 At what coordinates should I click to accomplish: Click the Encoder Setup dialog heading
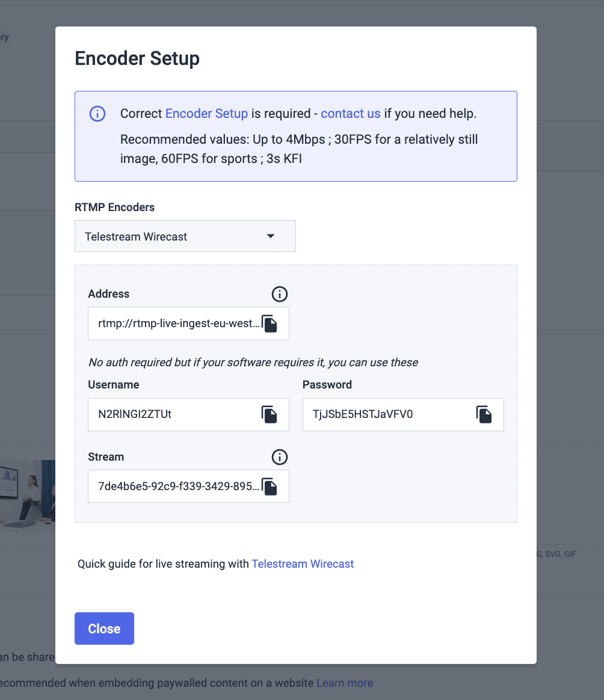click(137, 58)
